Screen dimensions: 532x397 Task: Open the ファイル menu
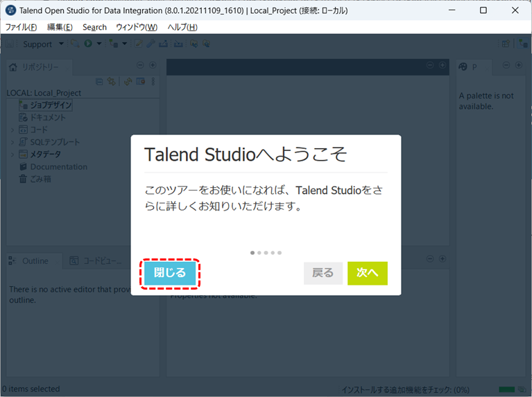tap(21, 27)
